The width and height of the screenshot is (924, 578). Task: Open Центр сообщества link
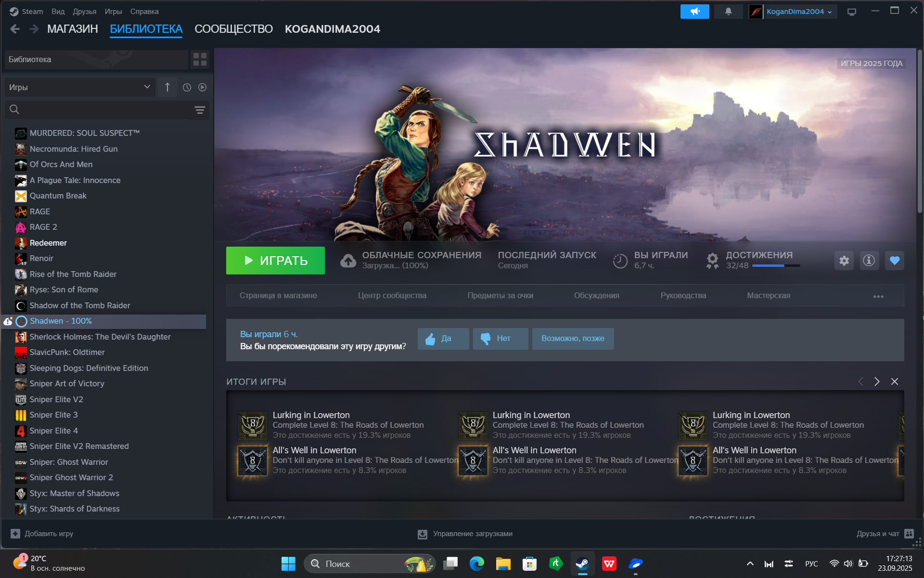point(392,296)
